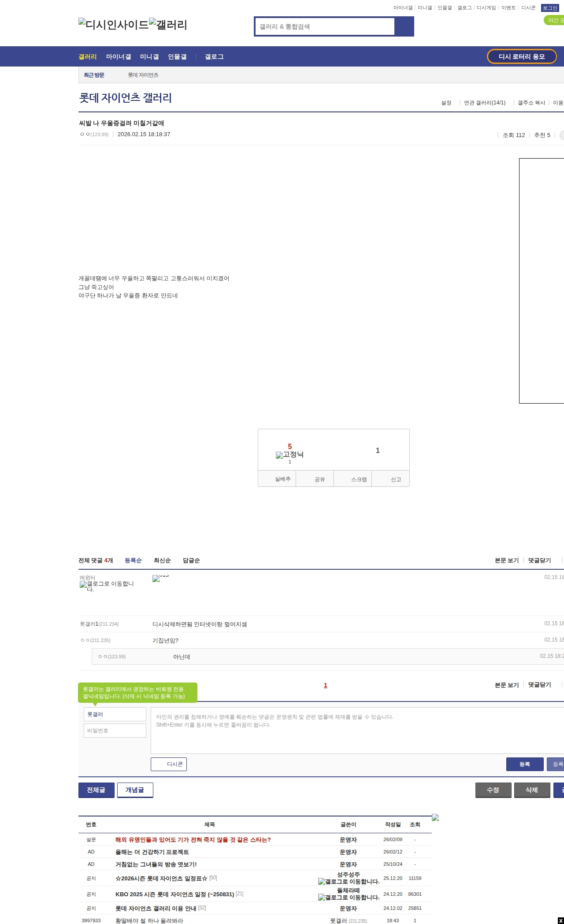Image resolution: width=564 pixels, height=924 pixels.
Task: Open notice 롯데 자이언츠 갤러리 이용 안내
Action: (x=156, y=909)
